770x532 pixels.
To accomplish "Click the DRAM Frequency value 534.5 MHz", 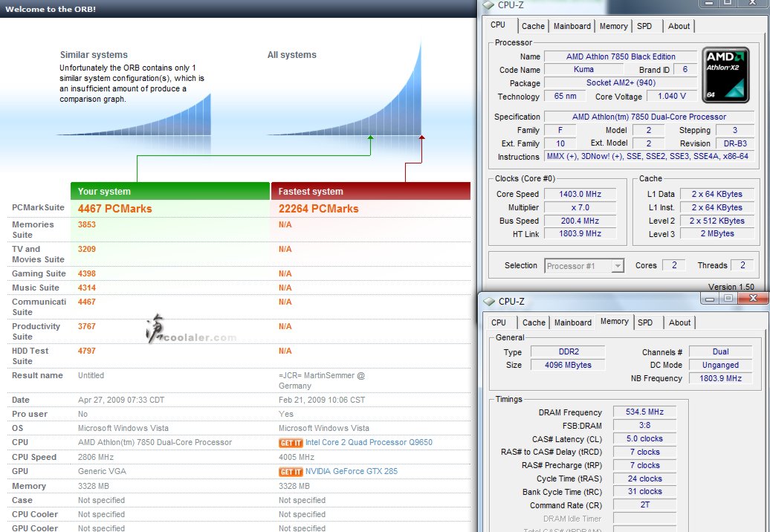I will point(645,412).
